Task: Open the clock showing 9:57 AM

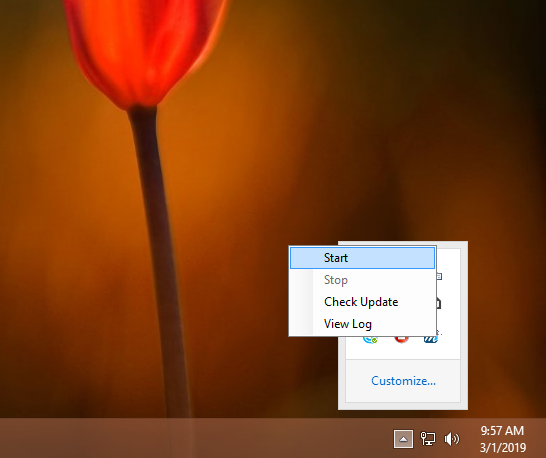Action: tap(502, 431)
